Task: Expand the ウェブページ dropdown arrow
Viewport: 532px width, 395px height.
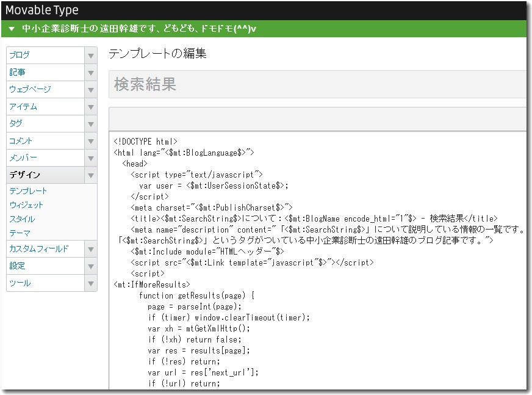Action: click(x=90, y=90)
